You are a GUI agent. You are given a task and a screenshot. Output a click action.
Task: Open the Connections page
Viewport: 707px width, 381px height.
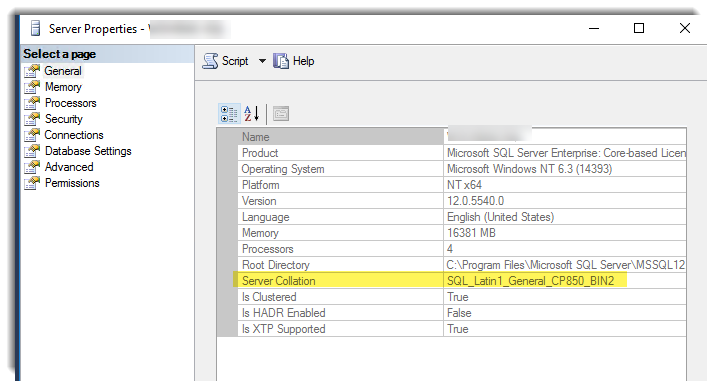pos(74,135)
